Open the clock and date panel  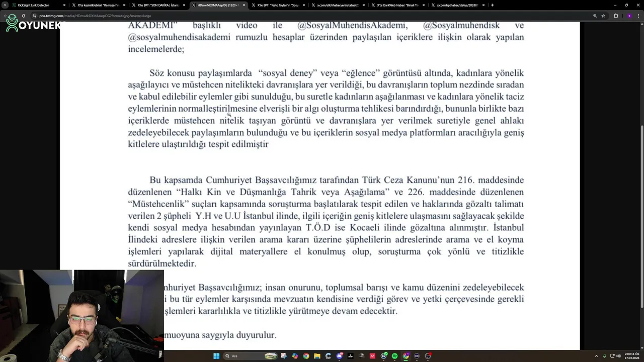(x=632, y=356)
